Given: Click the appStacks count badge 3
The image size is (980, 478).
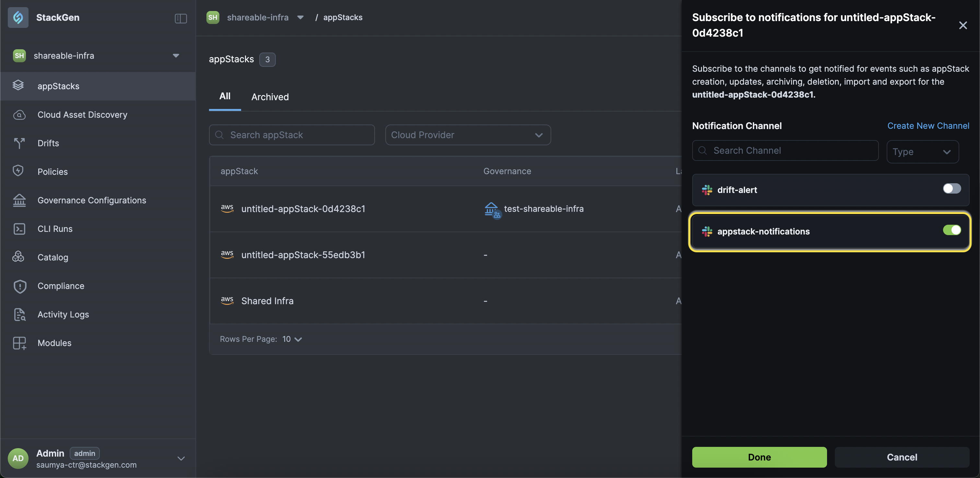Looking at the screenshot, I should point(267,59).
